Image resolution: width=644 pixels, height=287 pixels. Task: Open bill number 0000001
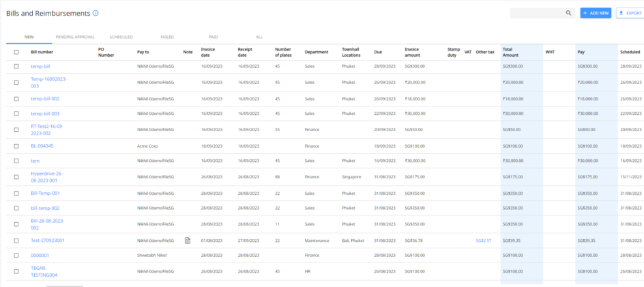(x=40, y=256)
